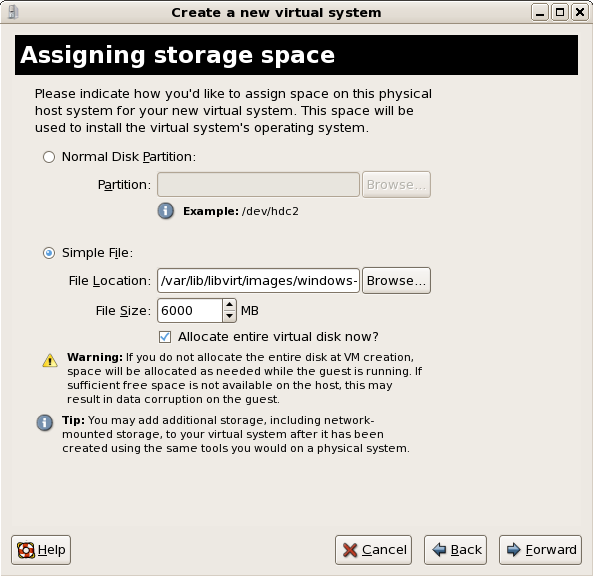593x576 pixels.
Task: Click the left arrow icon on Back
Action: pyautogui.click(x=439, y=550)
